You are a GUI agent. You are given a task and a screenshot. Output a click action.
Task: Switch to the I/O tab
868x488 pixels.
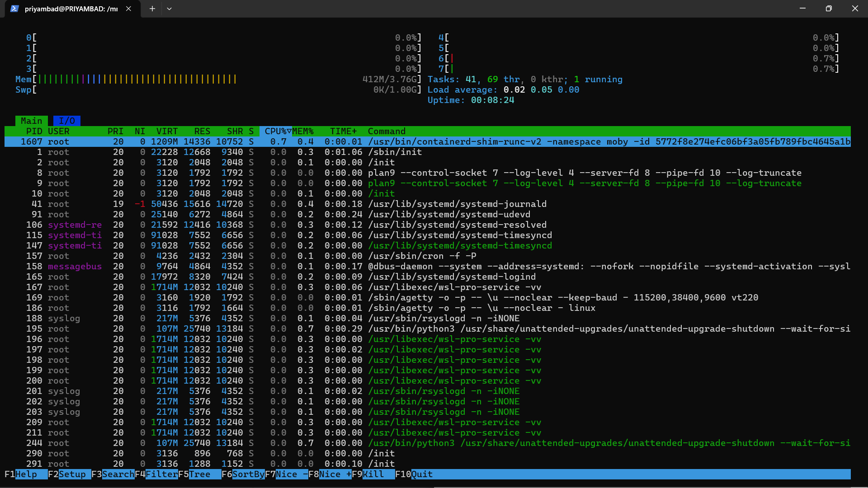coord(66,121)
